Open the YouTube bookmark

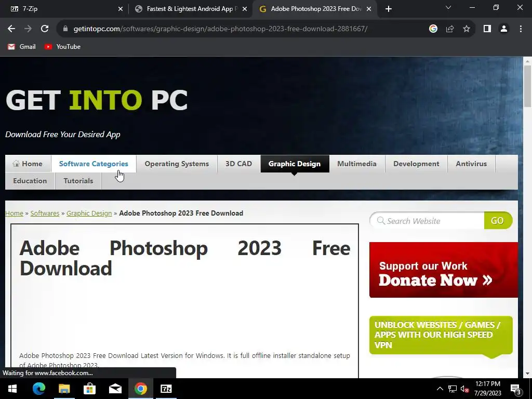(62, 47)
